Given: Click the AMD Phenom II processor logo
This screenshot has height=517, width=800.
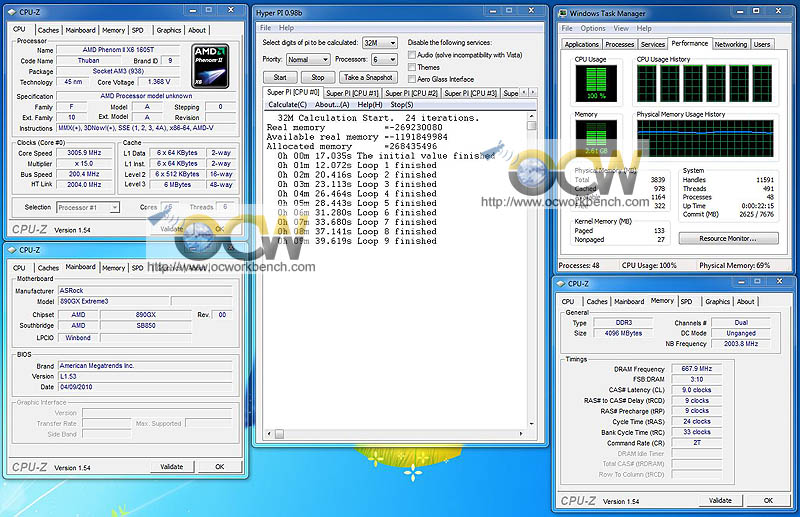Looking at the screenshot, I should point(210,66).
